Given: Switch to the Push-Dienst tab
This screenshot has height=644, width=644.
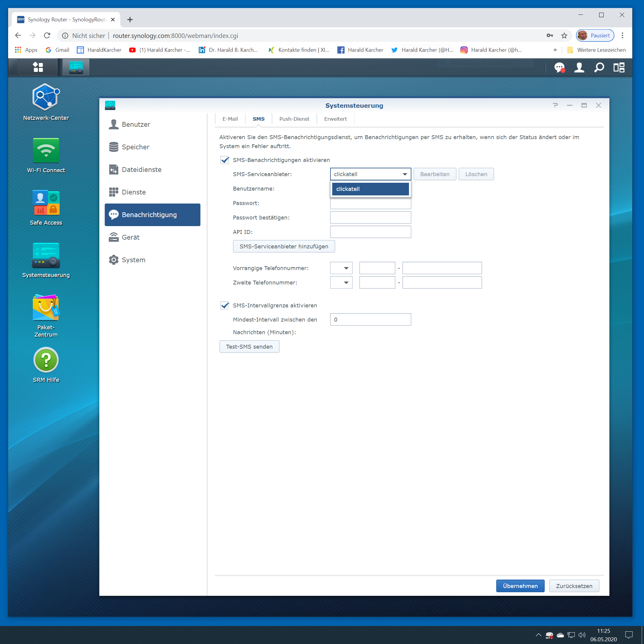Looking at the screenshot, I should click(294, 119).
